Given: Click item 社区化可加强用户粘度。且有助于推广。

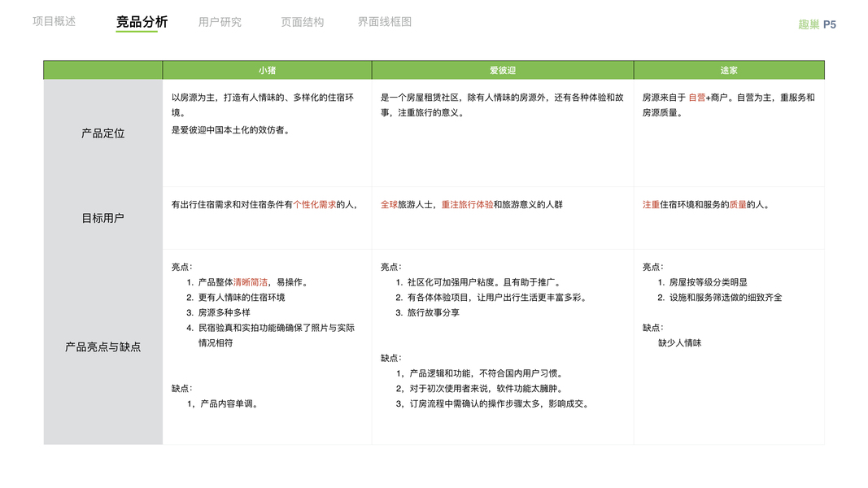Looking at the screenshot, I should pos(486,282).
